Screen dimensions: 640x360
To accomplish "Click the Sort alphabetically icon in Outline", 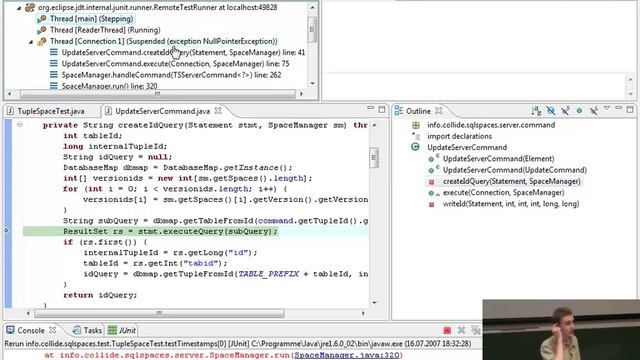I will coord(536,111).
